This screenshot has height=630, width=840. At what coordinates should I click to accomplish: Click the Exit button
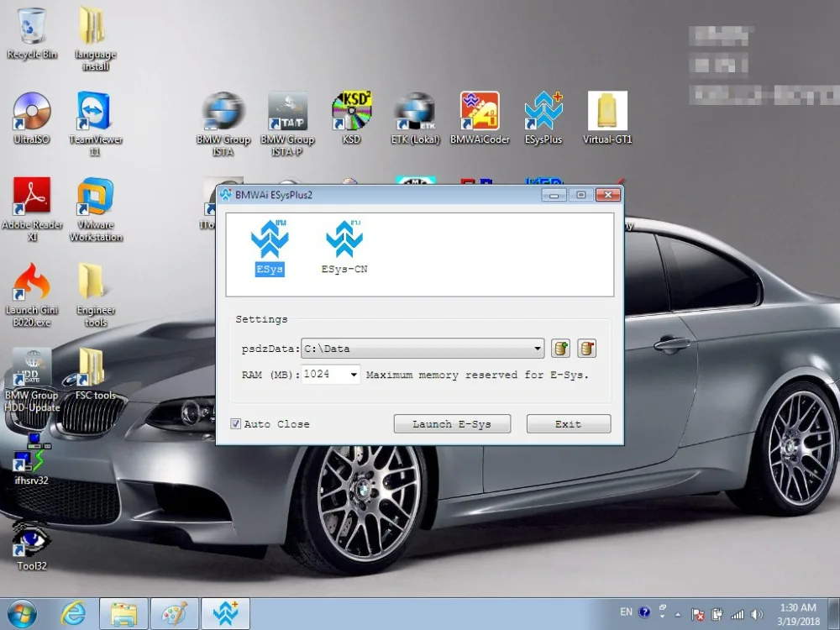click(569, 423)
